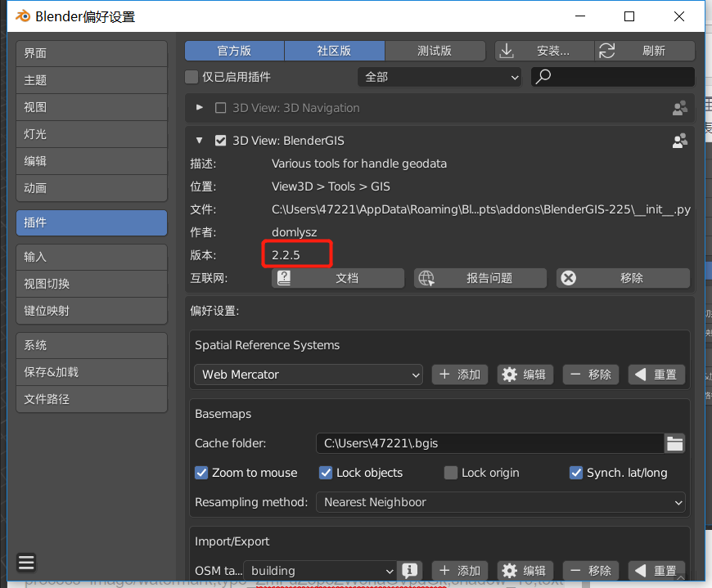Open the Keymap (键位映射) tab
This screenshot has width=712, height=588.
(x=92, y=311)
